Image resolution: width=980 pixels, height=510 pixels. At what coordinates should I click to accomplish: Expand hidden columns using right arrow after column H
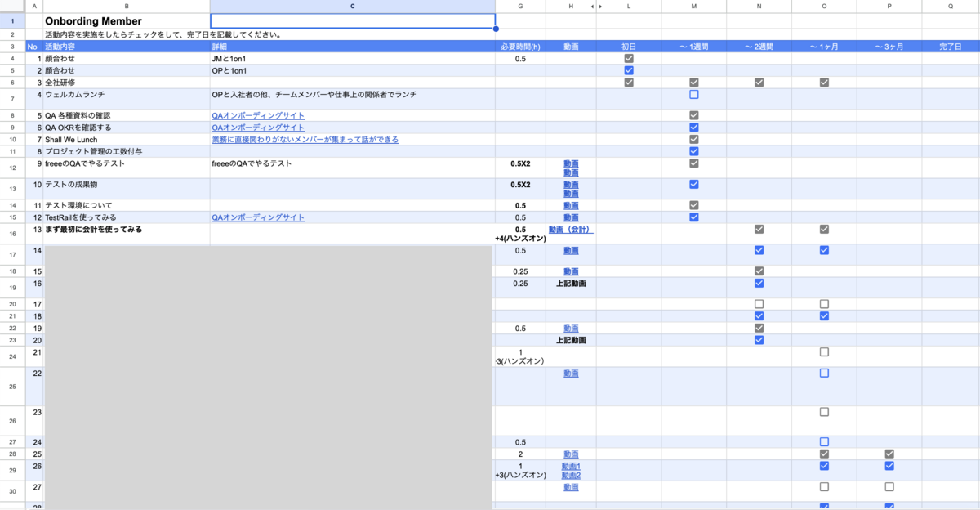(599, 6)
